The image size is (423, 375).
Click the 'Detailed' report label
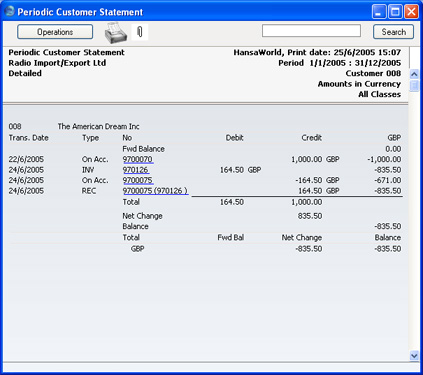click(x=25, y=73)
